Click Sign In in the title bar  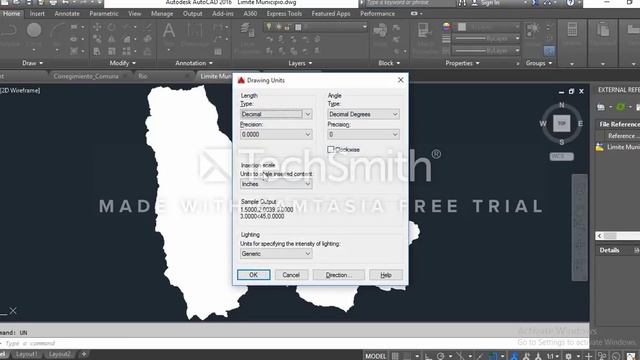coord(491,3)
